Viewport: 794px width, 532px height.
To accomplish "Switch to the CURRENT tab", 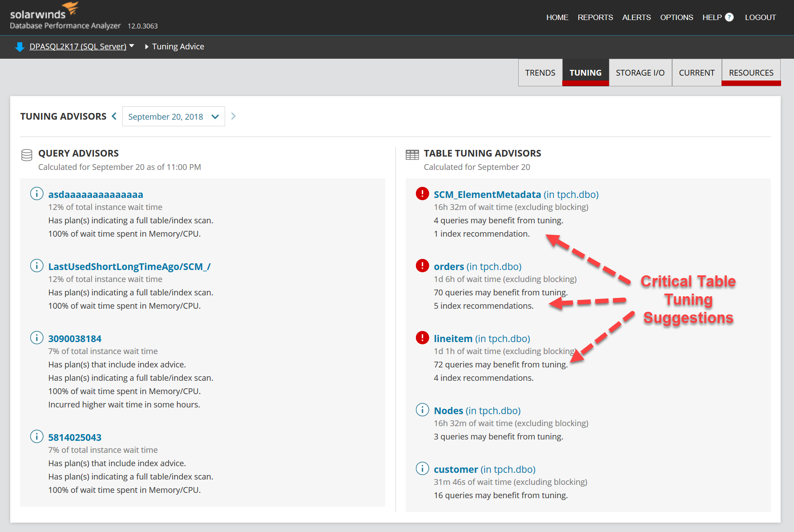I will point(697,73).
